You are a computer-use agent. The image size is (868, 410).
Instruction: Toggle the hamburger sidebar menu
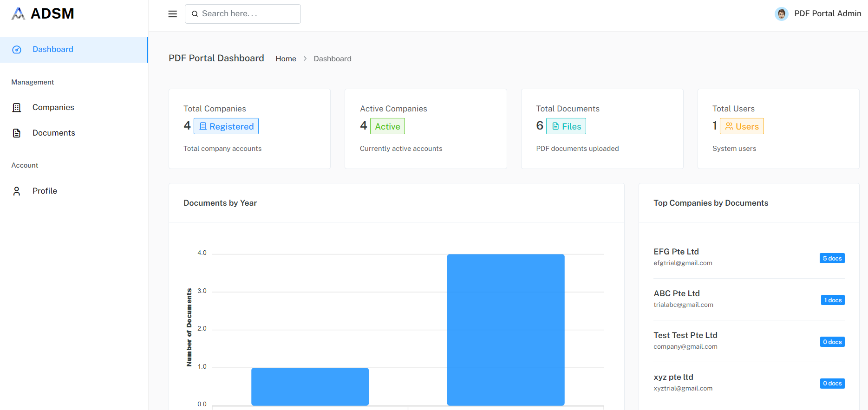[x=172, y=14]
